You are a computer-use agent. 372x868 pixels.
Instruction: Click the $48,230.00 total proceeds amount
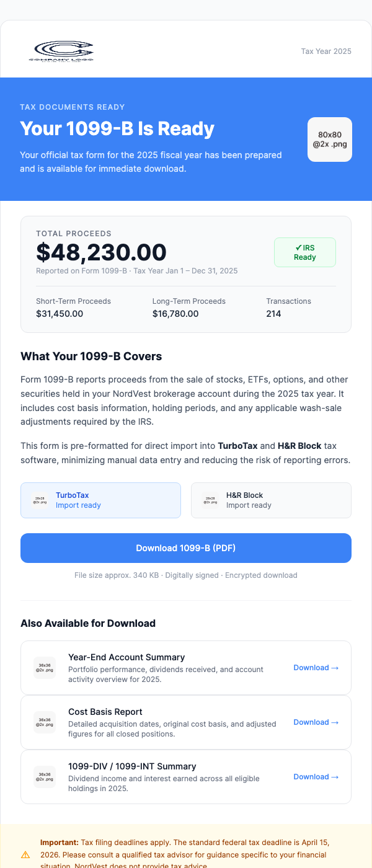coord(101,252)
